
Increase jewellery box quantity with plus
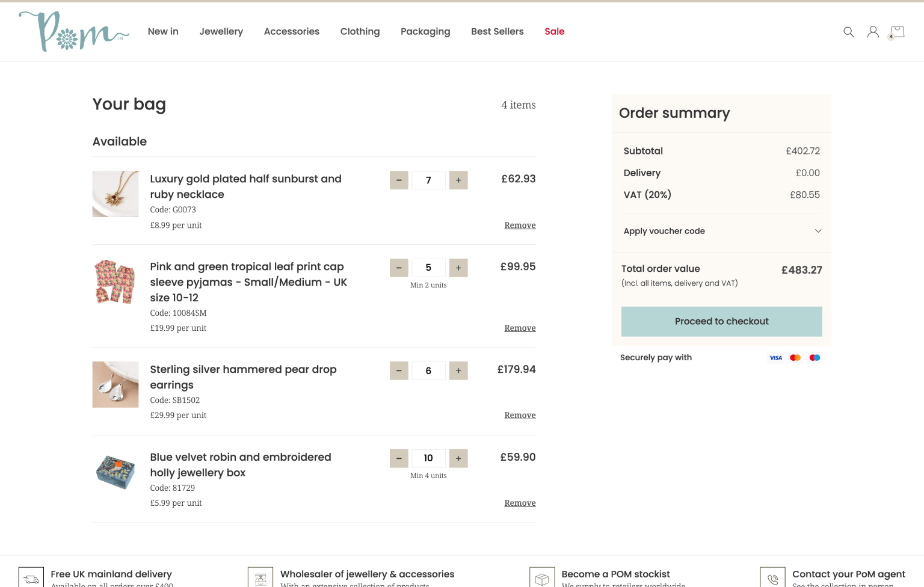click(x=458, y=458)
